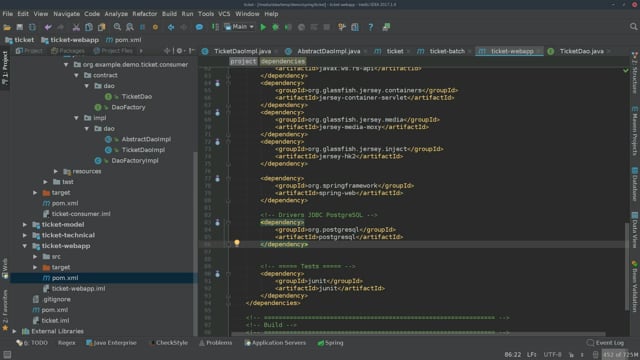Open the TODO tool window

[x=32, y=343]
